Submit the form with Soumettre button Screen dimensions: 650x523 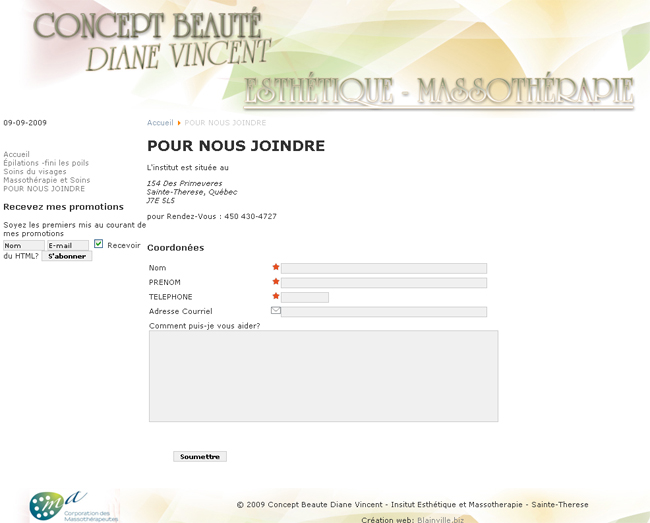[x=200, y=456]
